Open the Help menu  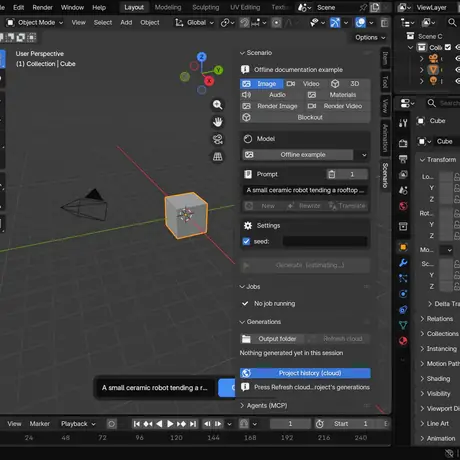point(99,7)
